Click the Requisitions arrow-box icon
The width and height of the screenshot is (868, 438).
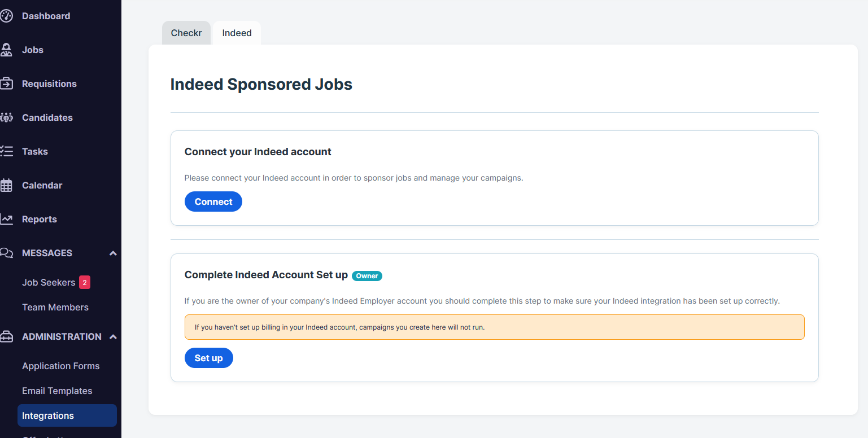pyautogui.click(x=6, y=84)
